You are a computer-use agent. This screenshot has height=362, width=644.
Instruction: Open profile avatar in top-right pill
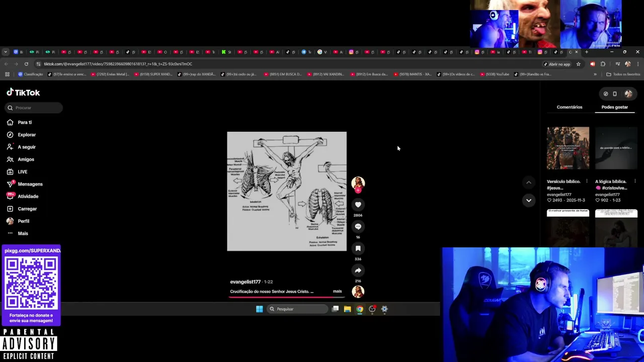628,94
